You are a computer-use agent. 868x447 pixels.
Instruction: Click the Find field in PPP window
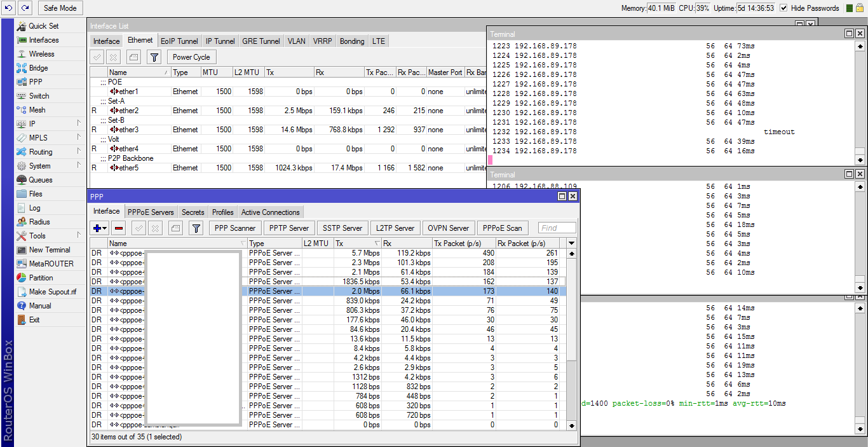click(x=557, y=228)
